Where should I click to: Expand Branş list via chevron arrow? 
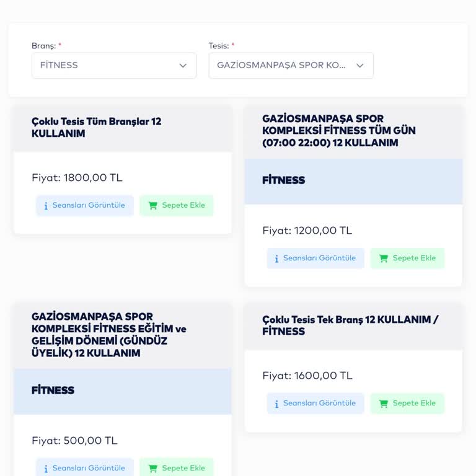coord(183,66)
